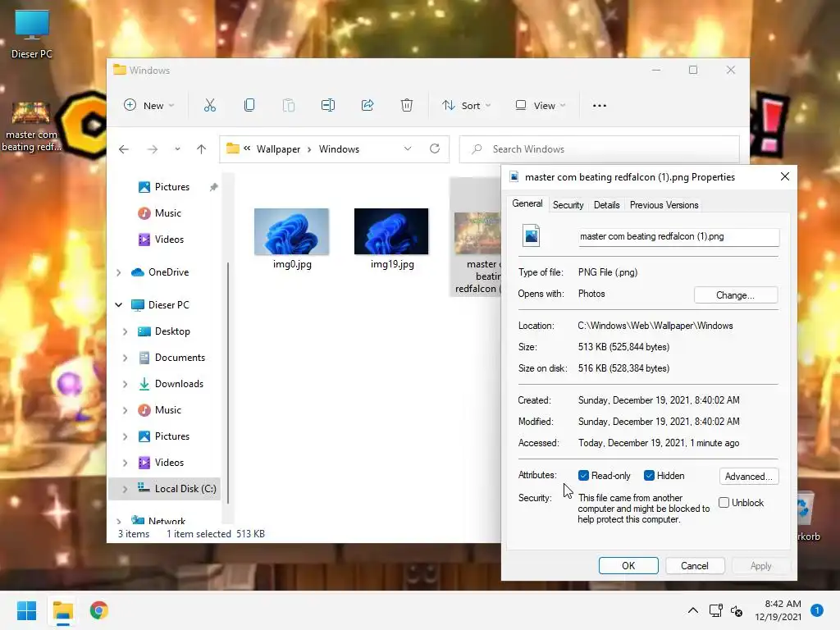Select OneDrive in navigation pane
Viewport: 840px width, 630px height.
[168, 272]
